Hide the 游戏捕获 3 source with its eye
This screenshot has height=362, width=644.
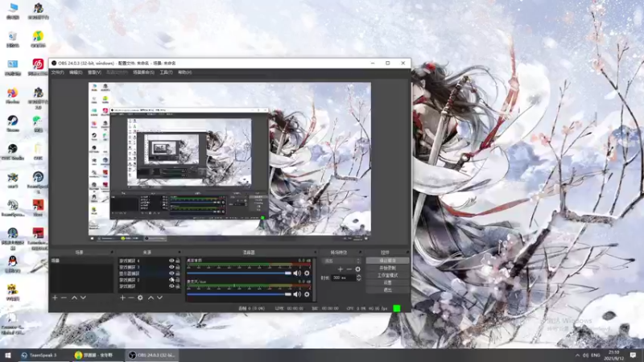coord(171,267)
